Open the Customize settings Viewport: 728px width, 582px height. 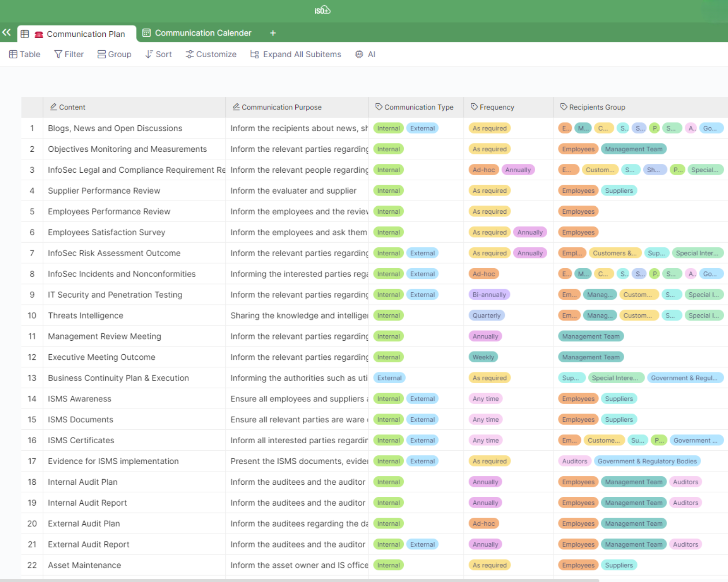tap(211, 54)
